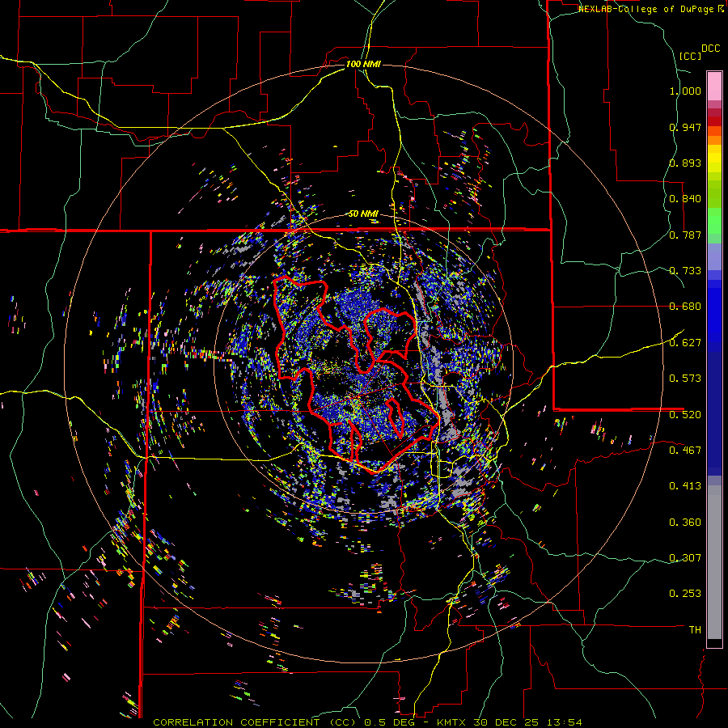Click the 0.680 scale value
This screenshot has width=728, height=728.
685,307
